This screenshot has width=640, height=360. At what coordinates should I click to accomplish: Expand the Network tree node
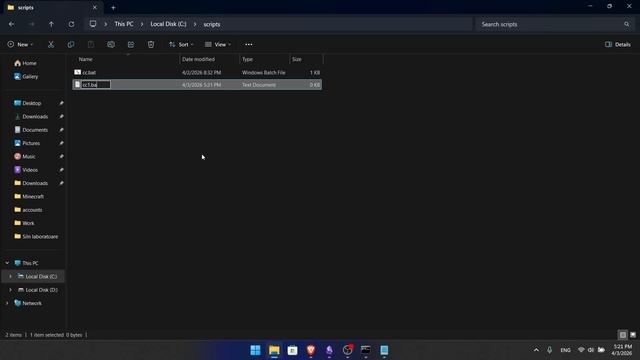(x=7, y=303)
